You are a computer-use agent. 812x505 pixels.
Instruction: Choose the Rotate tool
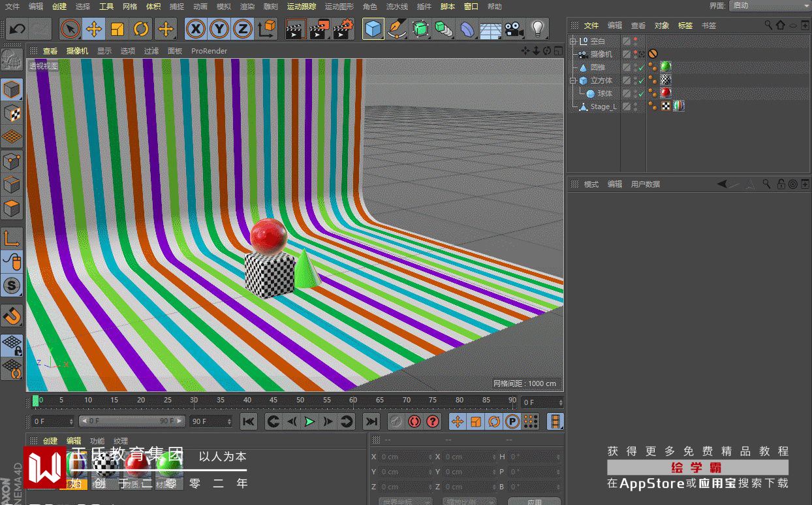pyautogui.click(x=141, y=29)
